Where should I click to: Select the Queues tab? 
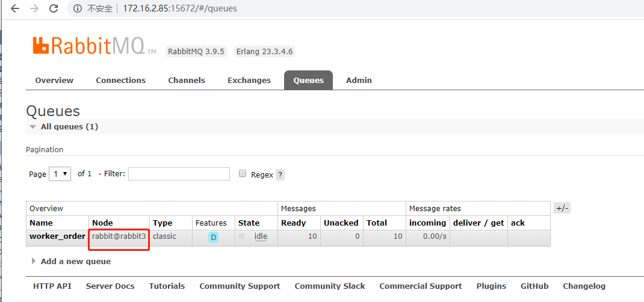[308, 81]
